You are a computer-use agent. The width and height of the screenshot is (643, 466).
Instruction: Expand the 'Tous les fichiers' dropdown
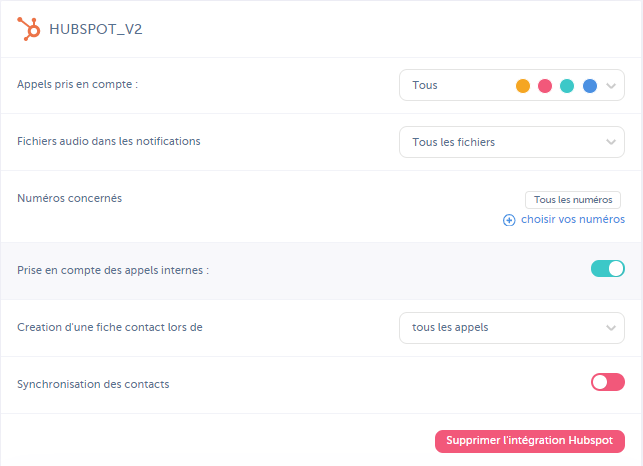512,142
